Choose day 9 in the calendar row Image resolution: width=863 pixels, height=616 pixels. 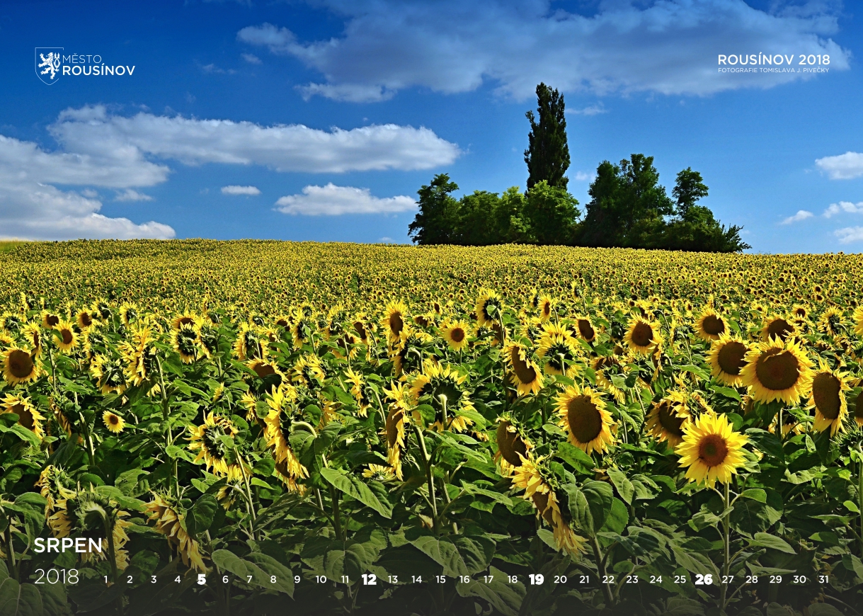point(297,579)
